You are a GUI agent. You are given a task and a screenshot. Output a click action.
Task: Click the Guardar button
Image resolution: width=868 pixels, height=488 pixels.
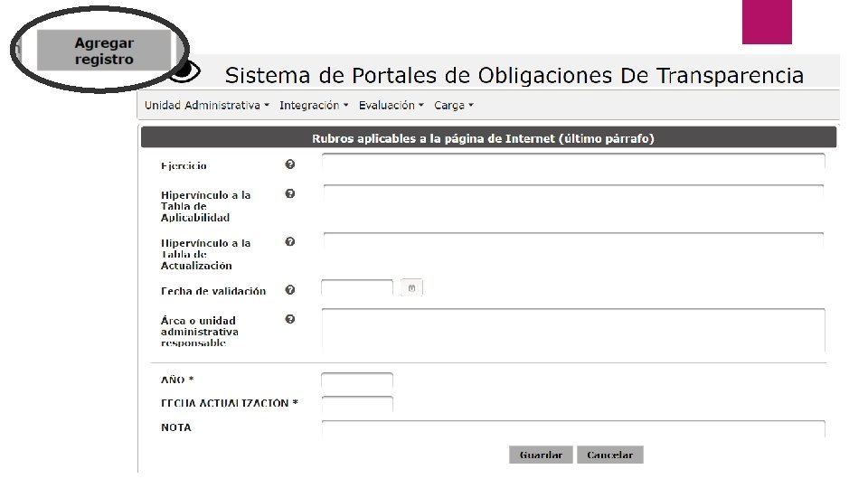[541, 455]
